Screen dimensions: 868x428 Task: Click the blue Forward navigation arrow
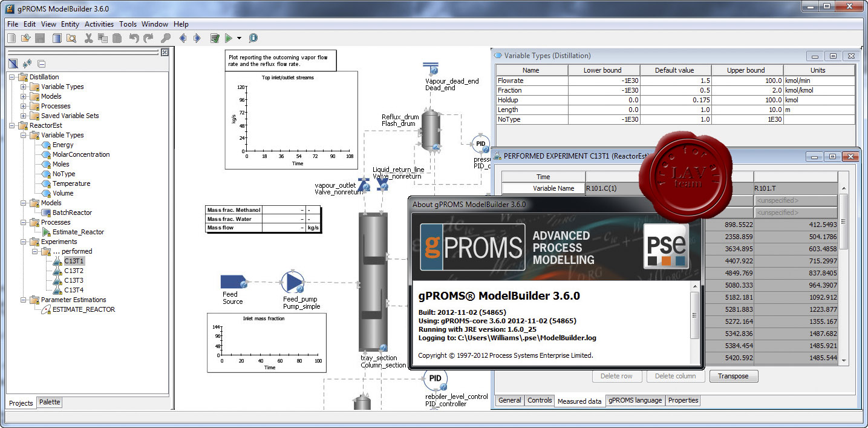tap(197, 38)
